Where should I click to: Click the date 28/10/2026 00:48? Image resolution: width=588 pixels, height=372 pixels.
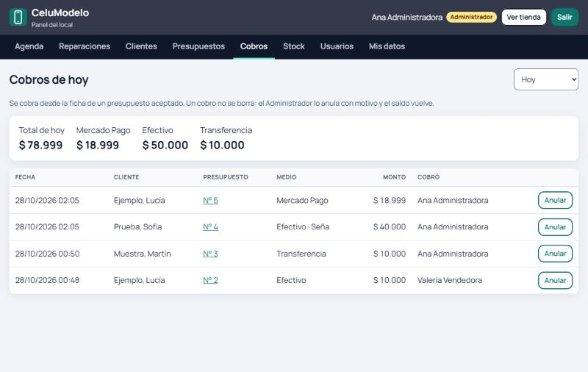tap(47, 281)
